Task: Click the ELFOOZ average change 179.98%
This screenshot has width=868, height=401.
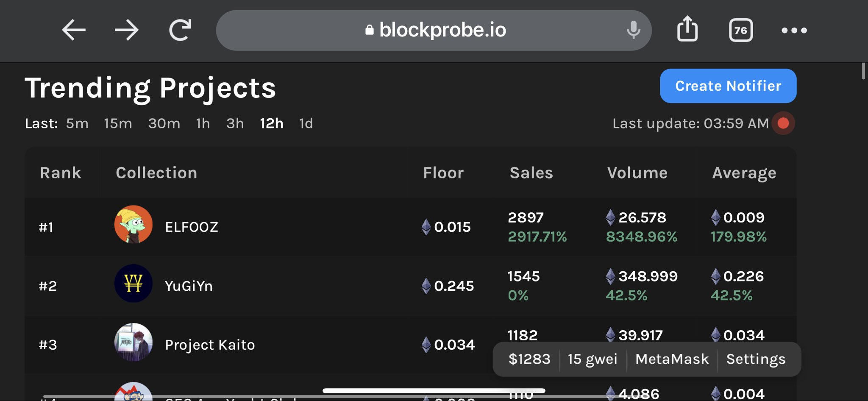Action: (x=739, y=237)
